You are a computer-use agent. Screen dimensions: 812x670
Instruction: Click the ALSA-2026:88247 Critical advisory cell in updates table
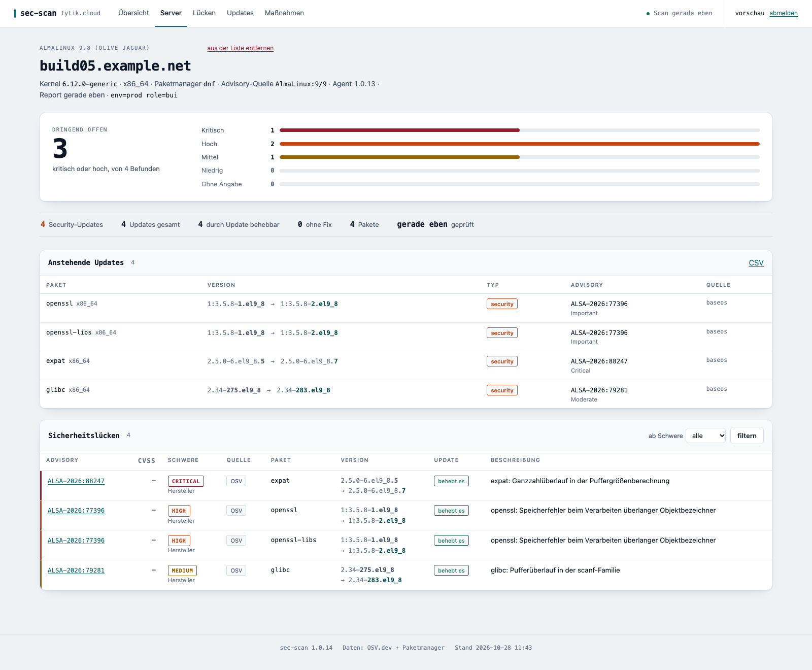(x=599, y=365)
